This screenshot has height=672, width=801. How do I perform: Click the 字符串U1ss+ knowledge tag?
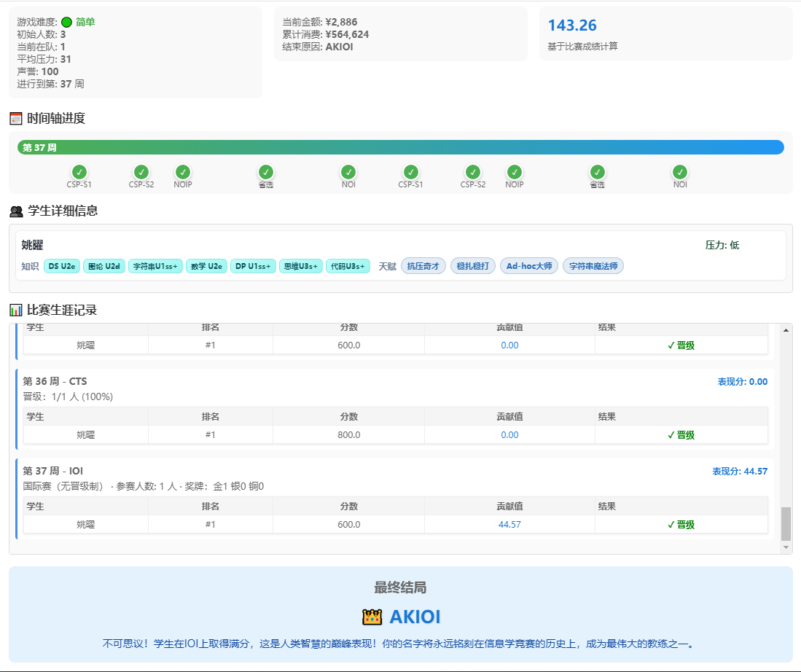coord(155,266)
